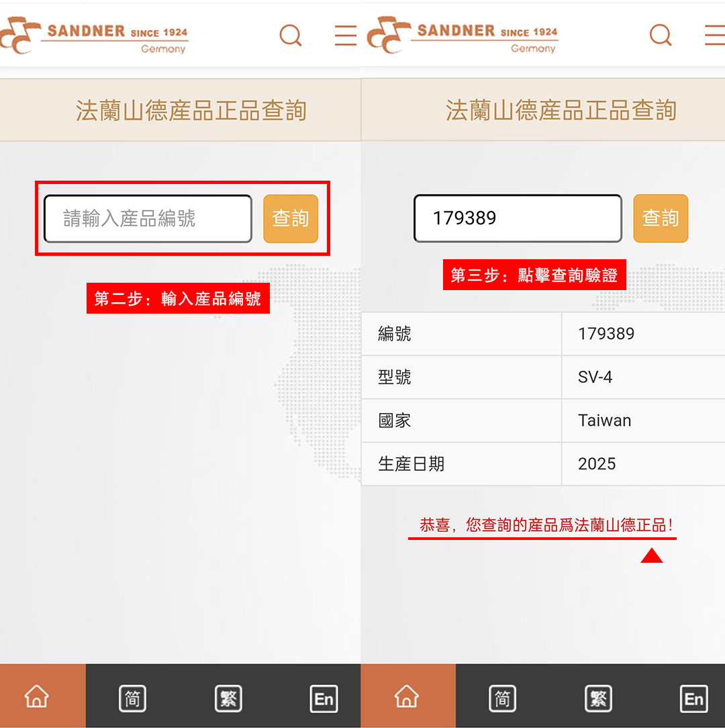Open the hamburger navigation icon on the left screen
Viewport: 725px width, 728px height.
point(345,35)
